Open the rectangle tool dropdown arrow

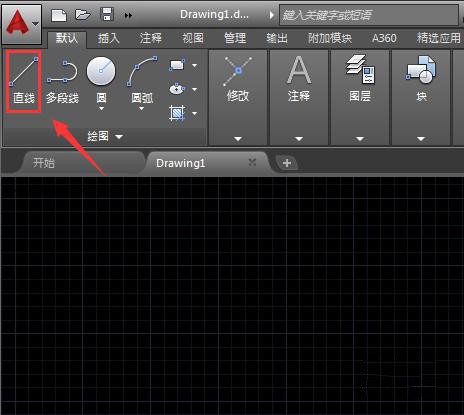pyautogui.click(x=195, y=65)
